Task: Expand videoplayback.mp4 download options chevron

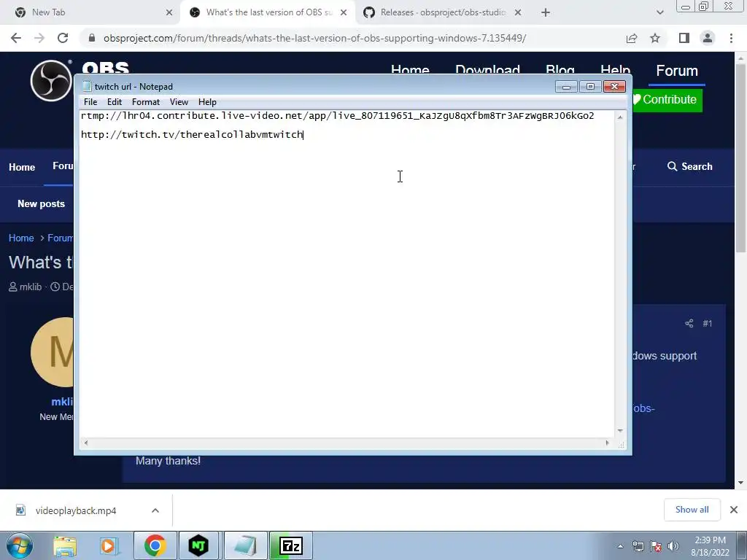Action: pyautogui.click(x=155, y=510)
